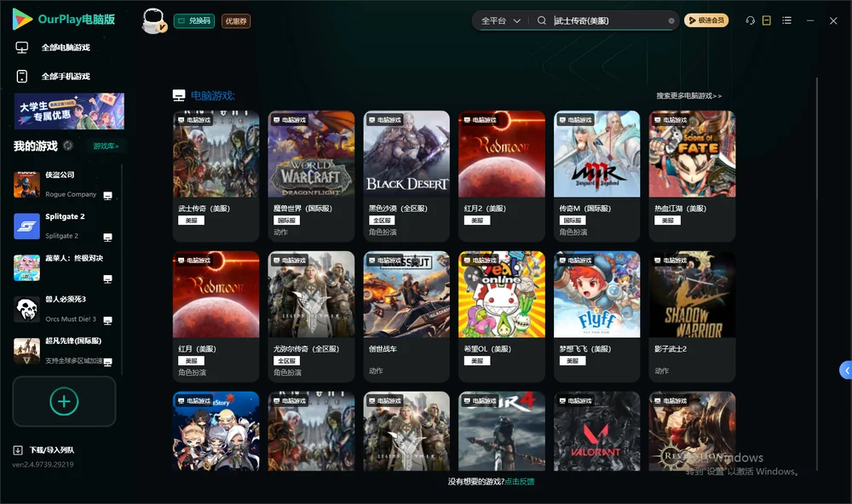The height and width of the screenshot is (504, 852).
Task: Select Rogue Company in my games
Action: pyautogui.click(x=63, y=184)
